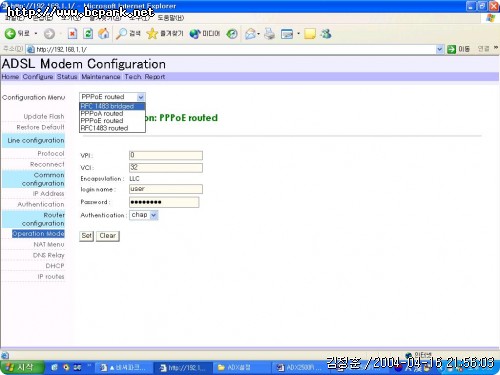This screenshot has height=375, width=500.
Task: Open the IP routes link
Action: point(51,276)
